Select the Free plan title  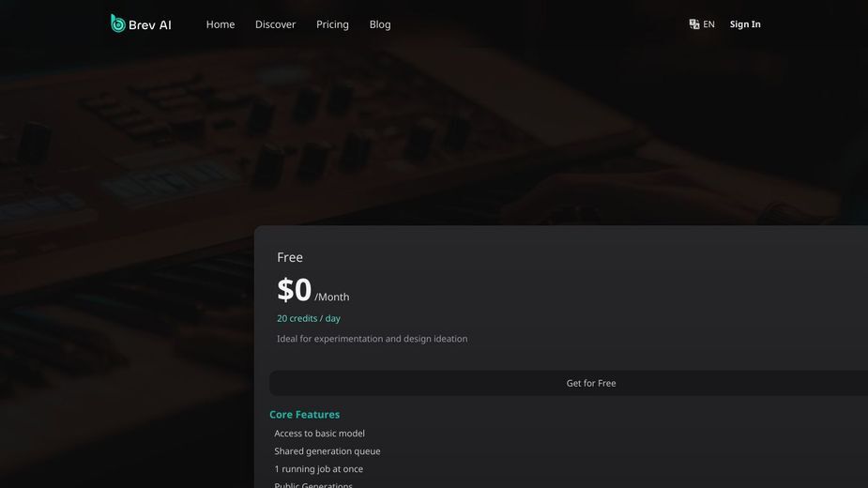[290, 257]
